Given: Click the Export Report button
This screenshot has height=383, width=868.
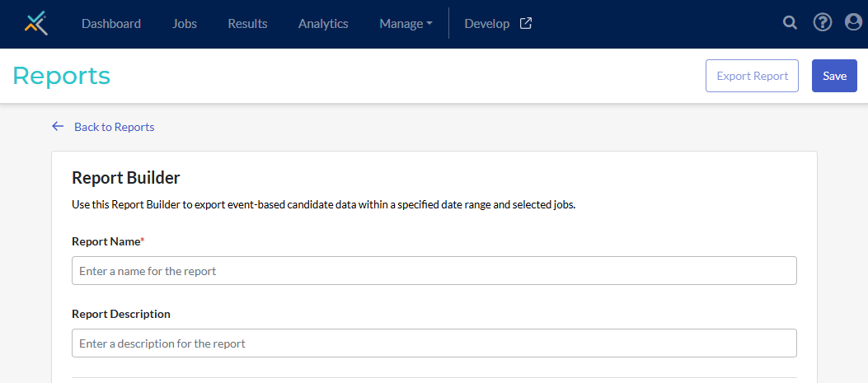Looking at the screenshot, I should click(752, 76).
